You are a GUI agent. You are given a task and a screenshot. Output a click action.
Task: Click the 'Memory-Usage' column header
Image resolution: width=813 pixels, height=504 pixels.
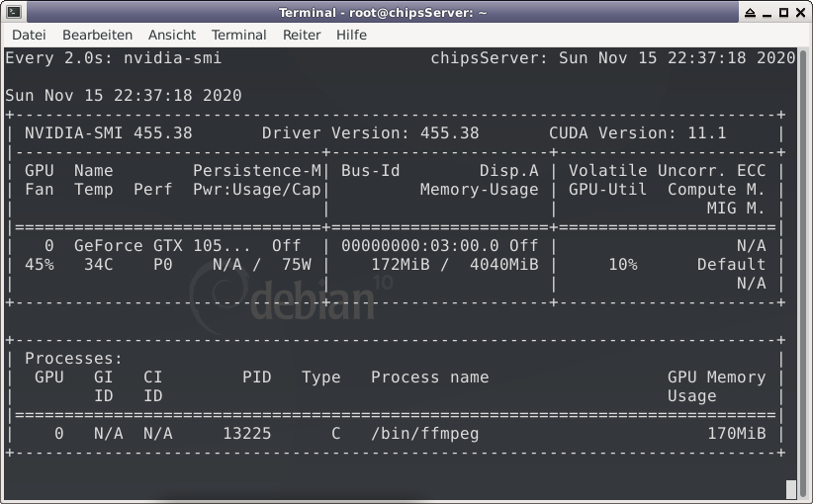[479, 190]
